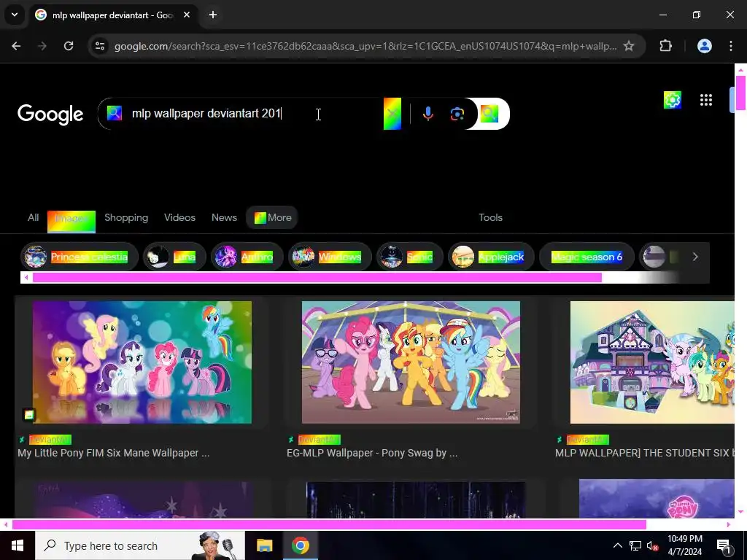Click the Chrome taskbar icon
Viewport: 747px width, 560px height.
[x=300, y=545]
